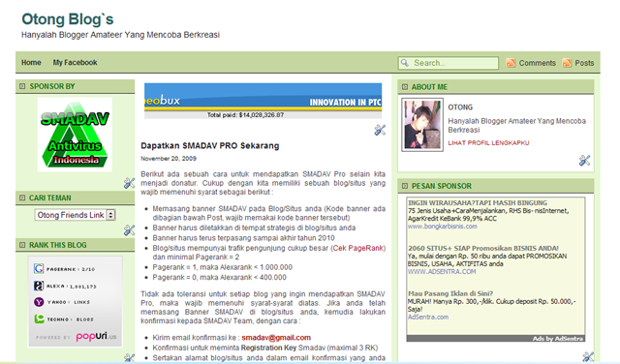Open the Comments feed link
The image size is (620, 364).
(537, 63)
